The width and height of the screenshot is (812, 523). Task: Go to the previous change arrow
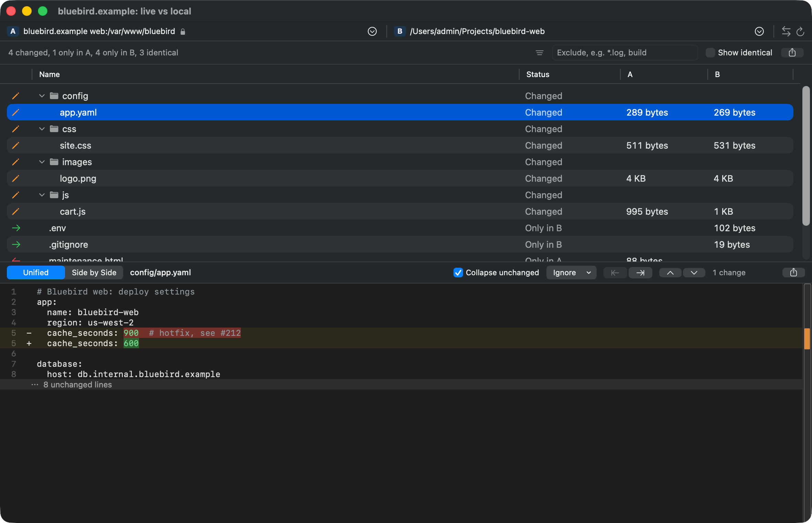pyautogui.click(x=670, y=273)
